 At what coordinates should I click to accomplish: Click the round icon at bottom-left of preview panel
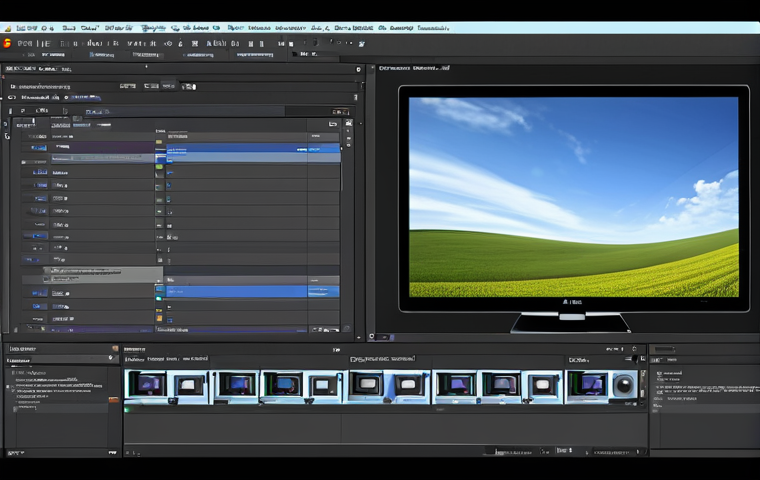click(x=372, y=336)
